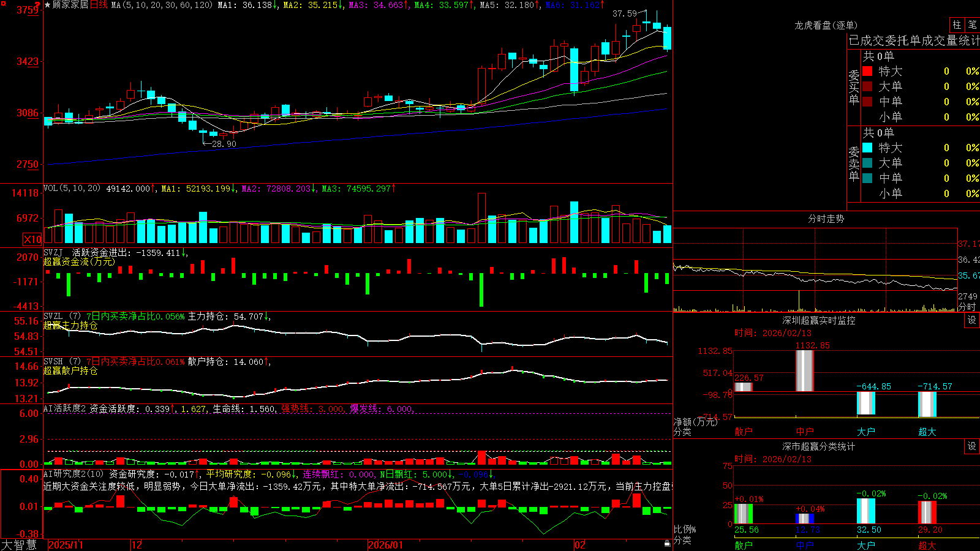Click the red 特大 buy-order color swatch
This screenshot has width=980, height=551.
[x=867, y=71]
